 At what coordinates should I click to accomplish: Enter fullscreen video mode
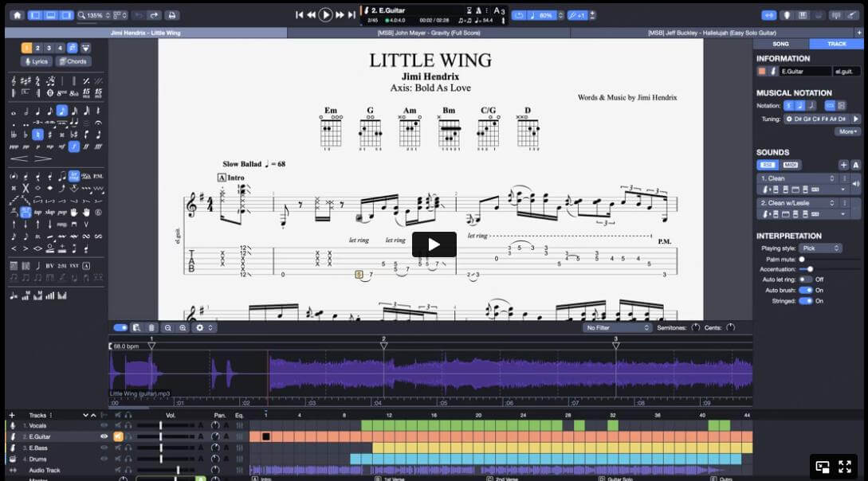coord(845,467)
